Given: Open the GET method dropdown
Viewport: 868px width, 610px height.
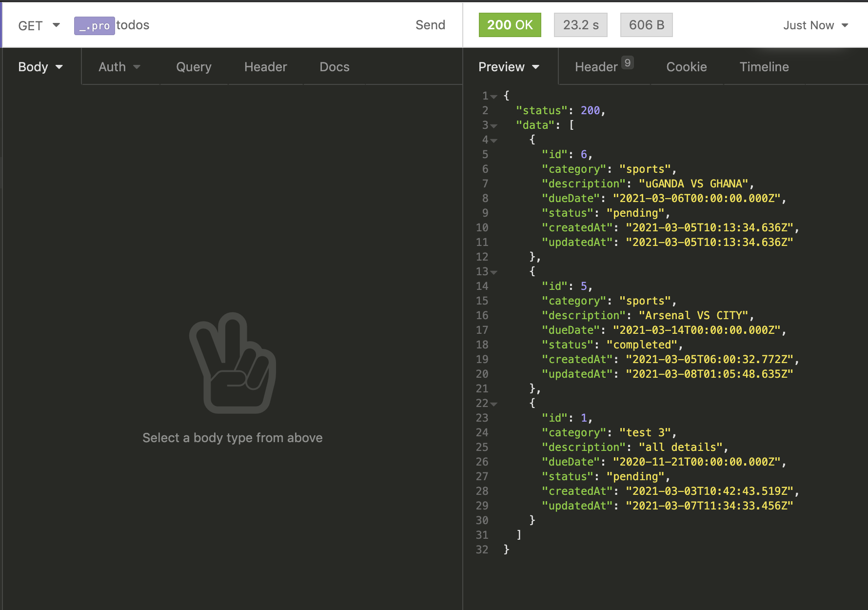Looking at the screenshot, I should tap(39, 25).
